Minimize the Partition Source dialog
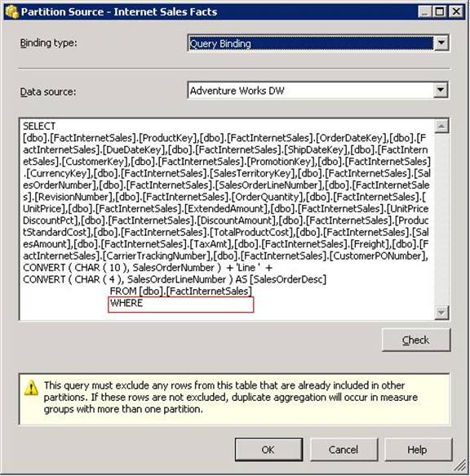This screenshot has height=476, width=470. coord(424,12)
